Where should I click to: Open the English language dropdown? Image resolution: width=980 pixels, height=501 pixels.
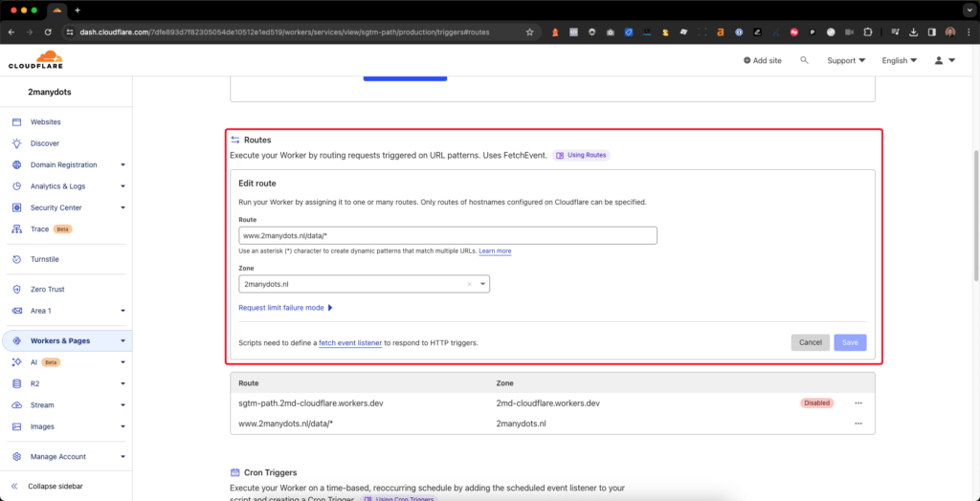pyautogui.click(x=900, y=60)
